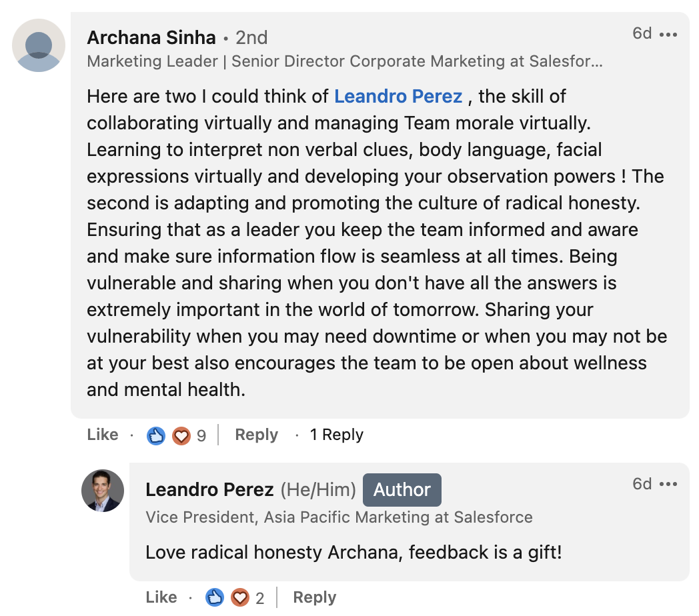This screenshot has height=616, width=699.
Task: Like Archana's comment
Action: (x=101, y=434)
